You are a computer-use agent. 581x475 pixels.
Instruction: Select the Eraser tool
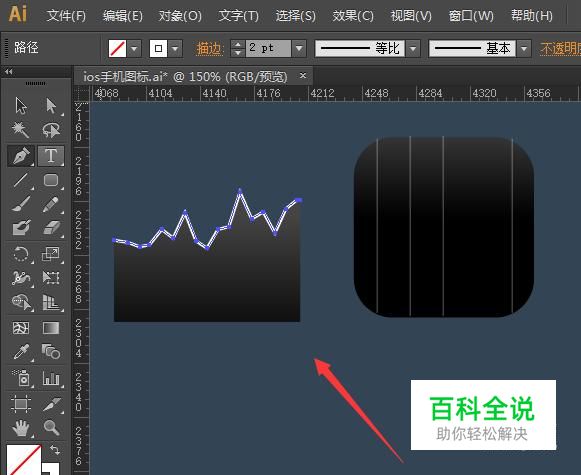coord(51,228)
